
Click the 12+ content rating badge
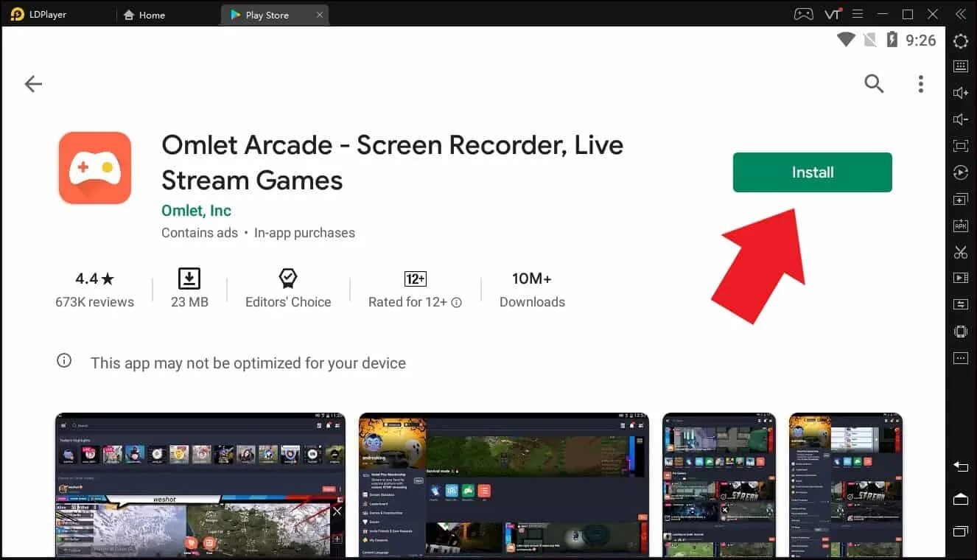(x=416, y=279)
